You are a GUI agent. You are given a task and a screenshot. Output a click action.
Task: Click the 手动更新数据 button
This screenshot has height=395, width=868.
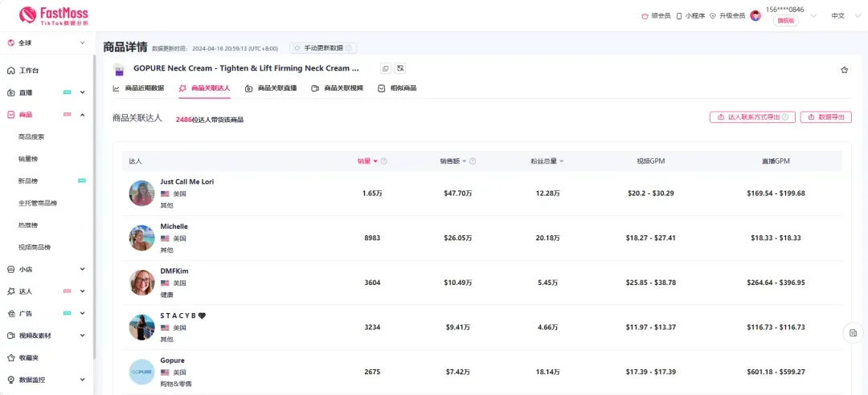(x=323, y=48)
